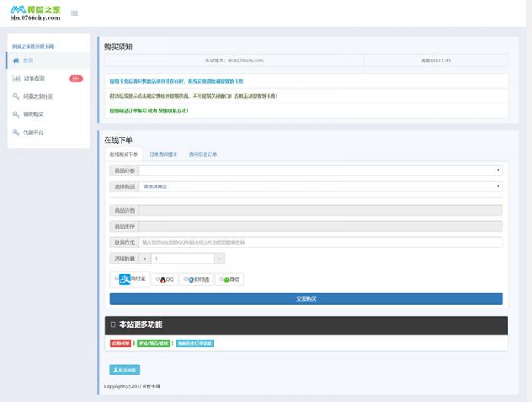Click the bar chart icon for 订单查询
The width and height of the screenshot is (532, 402).
tap(16, 78)
